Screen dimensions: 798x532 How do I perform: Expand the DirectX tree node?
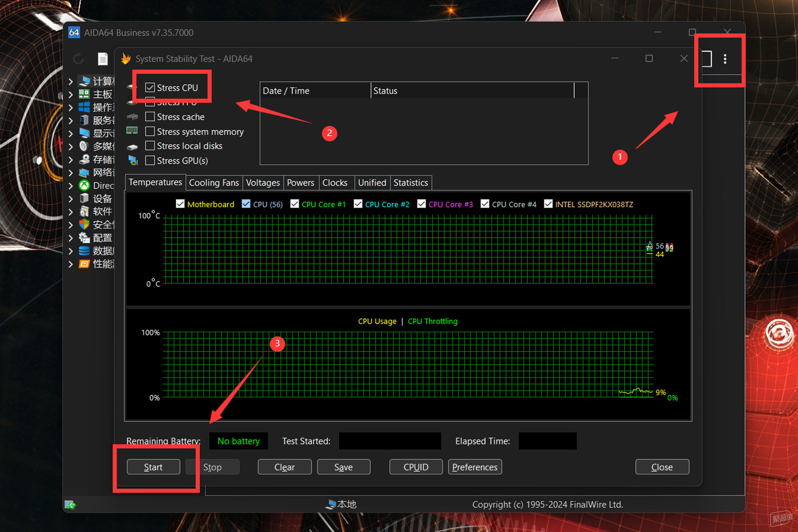[x=71, y=186]
